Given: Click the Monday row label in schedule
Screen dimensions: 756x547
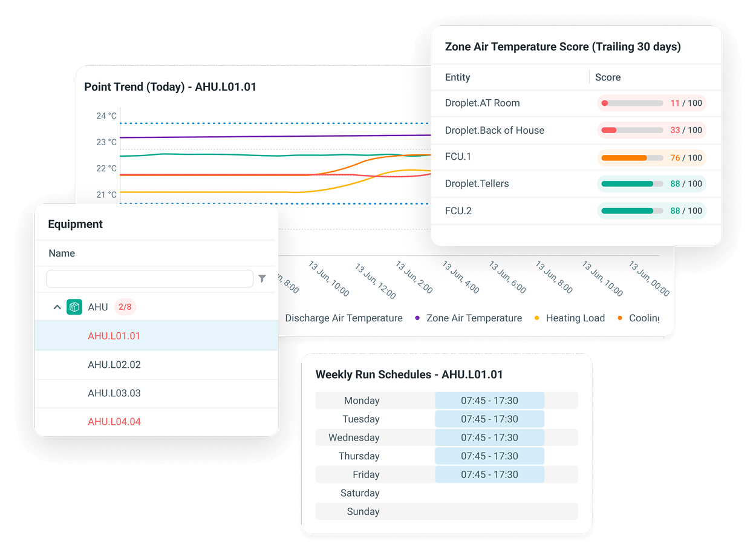Looking at the screenshot, I should pos(362,401).
